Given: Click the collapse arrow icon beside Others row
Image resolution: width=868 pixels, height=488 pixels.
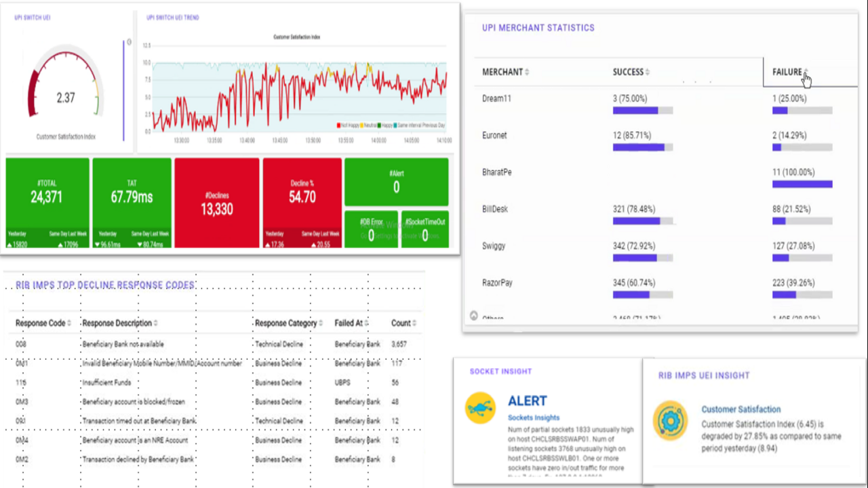Looking at the screenshot, I should (x=473, y=316).
